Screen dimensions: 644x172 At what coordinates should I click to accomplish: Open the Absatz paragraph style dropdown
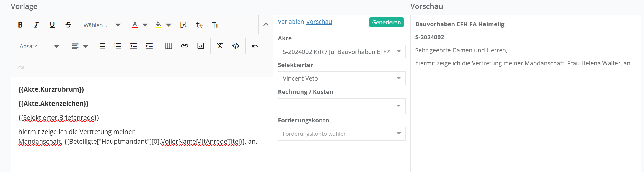click(x=40, y=46)
